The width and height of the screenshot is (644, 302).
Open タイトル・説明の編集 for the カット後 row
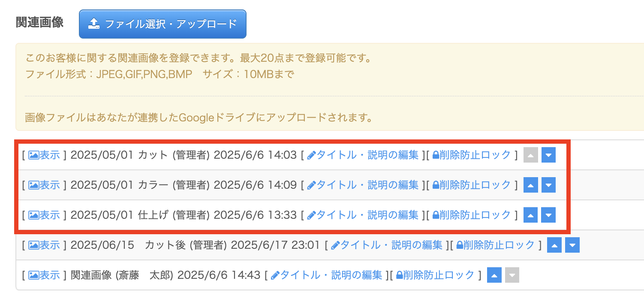point(387,245)
